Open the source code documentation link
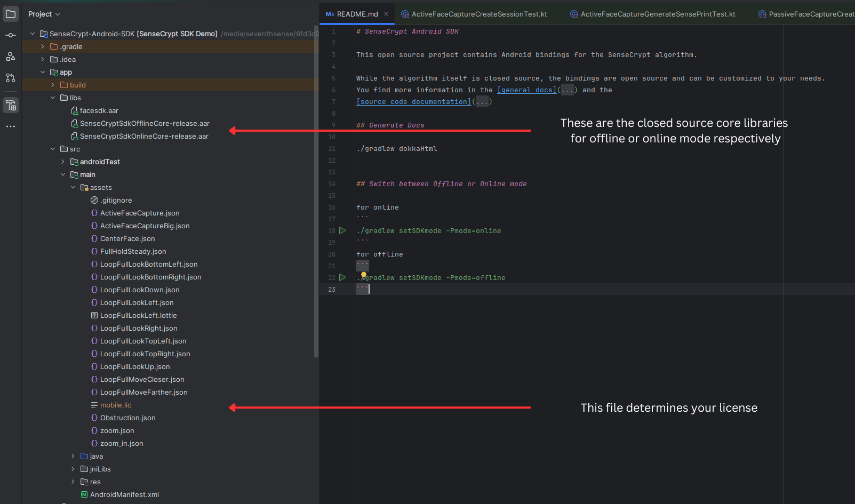 point(413,102)
